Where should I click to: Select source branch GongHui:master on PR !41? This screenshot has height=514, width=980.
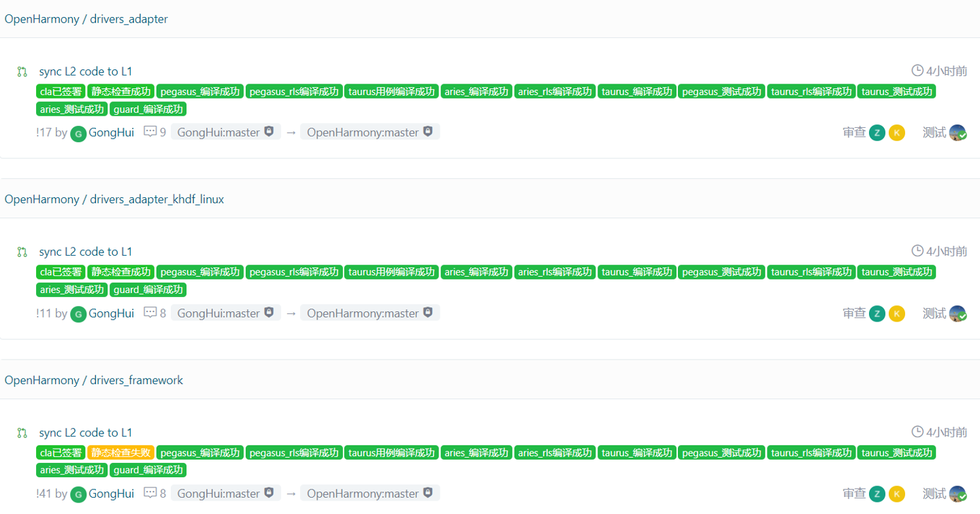(x=226, y=494)
